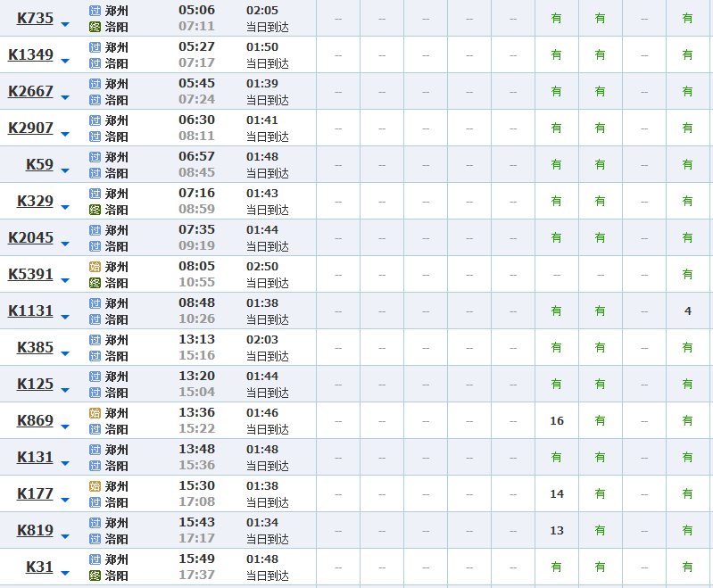Select the 4 remaining tickets cell for K1131

point(687,311)
